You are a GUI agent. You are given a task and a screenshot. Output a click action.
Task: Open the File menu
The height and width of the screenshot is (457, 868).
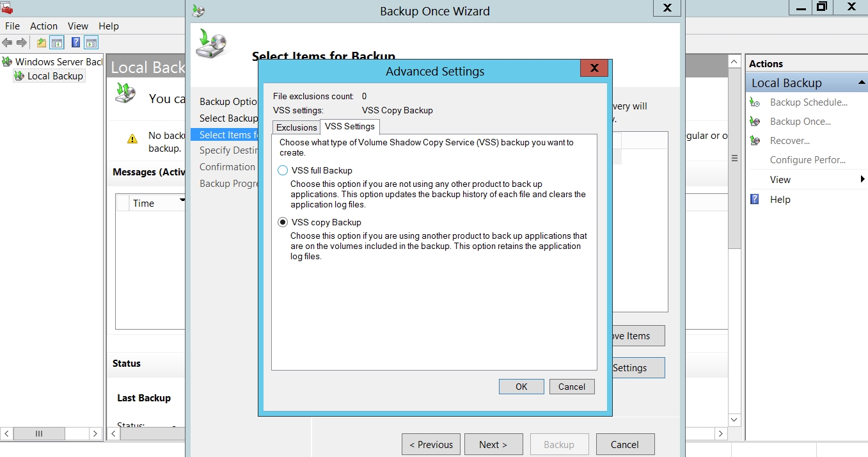click(x=12, y=26)
